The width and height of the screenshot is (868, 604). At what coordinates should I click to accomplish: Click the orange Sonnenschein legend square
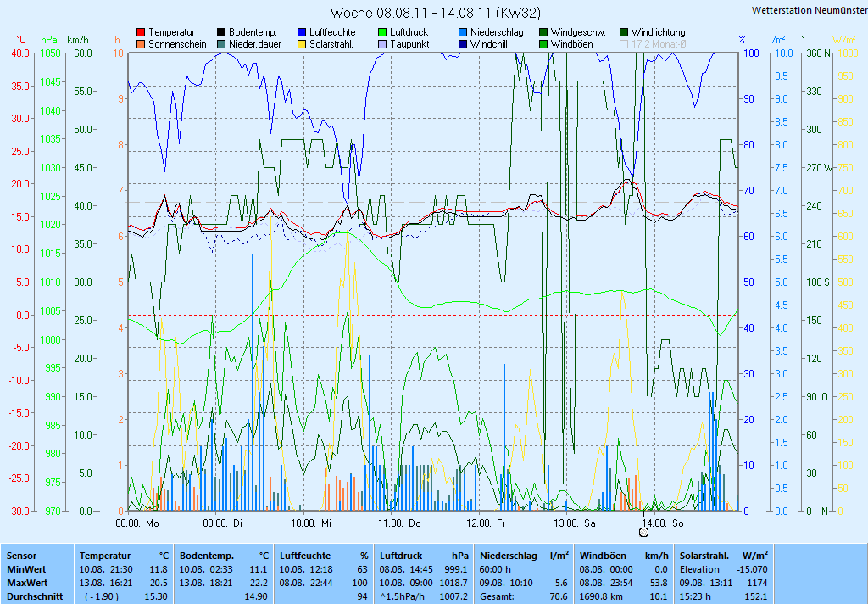point(141,44)
